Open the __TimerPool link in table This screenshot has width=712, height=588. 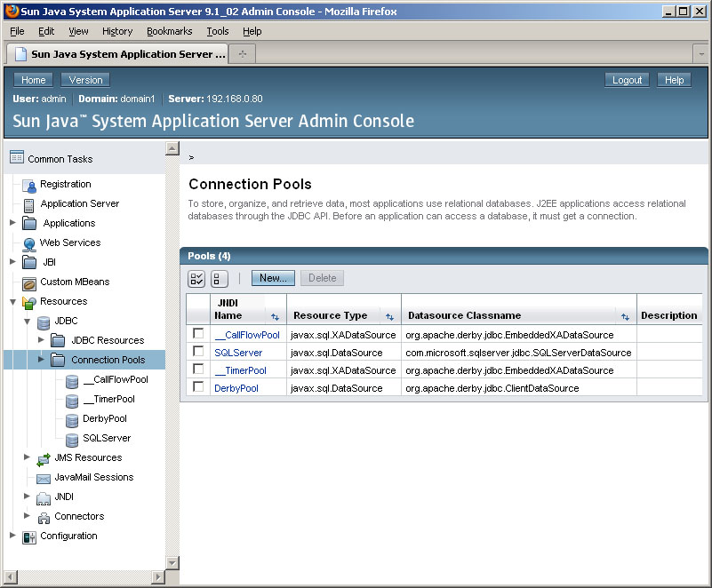pos(240,370)
